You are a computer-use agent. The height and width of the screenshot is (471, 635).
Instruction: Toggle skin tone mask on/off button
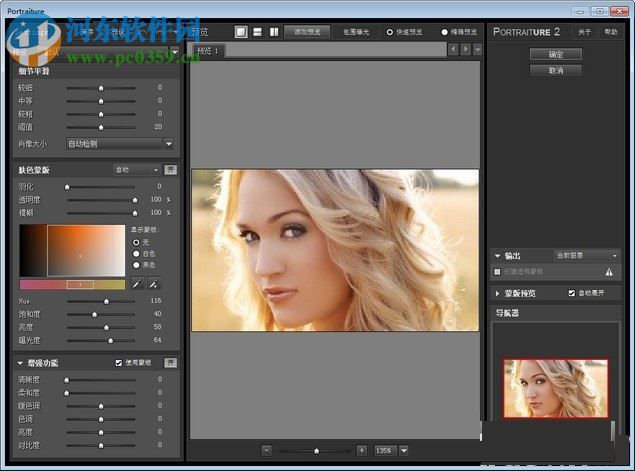170,170
